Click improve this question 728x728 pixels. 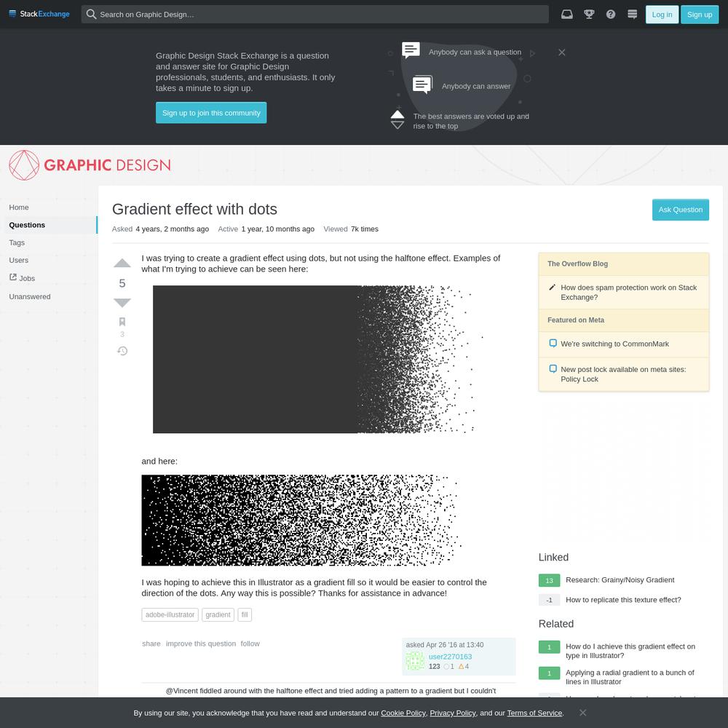coord(201,644)
